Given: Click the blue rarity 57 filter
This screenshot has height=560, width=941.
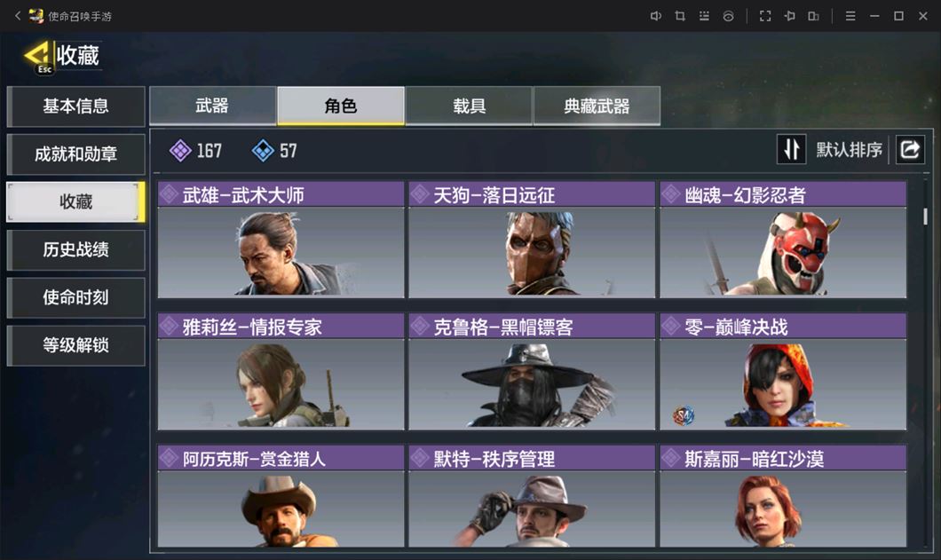Looking at the screenshot, I should (274, 151).
